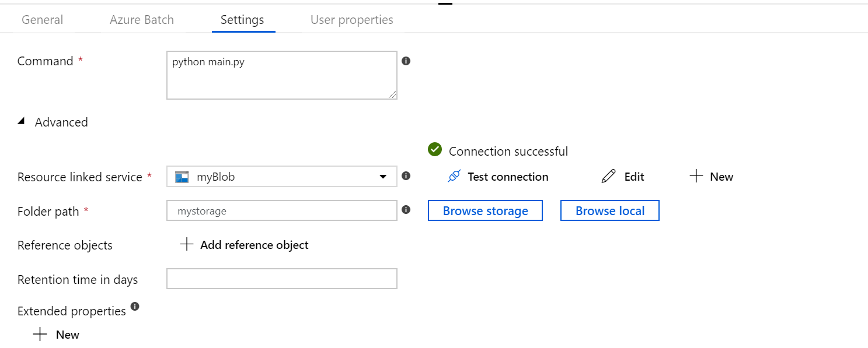Click the Browse local button
The height and width of the screenshot is (348, 868).
(x=609, y=210)
